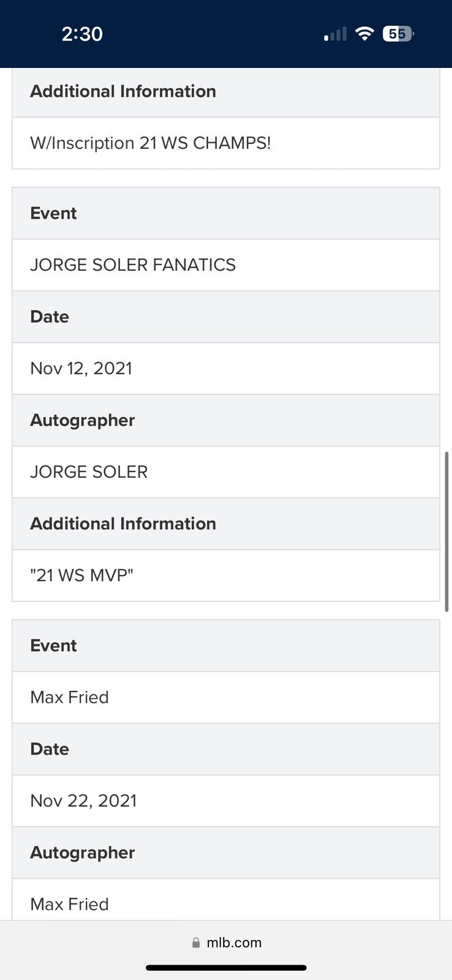Image resolution: width=452 pixels, height=980 pixels.
Task: Tap the padlock icon beside mlb.com
Action: [196, 943]
